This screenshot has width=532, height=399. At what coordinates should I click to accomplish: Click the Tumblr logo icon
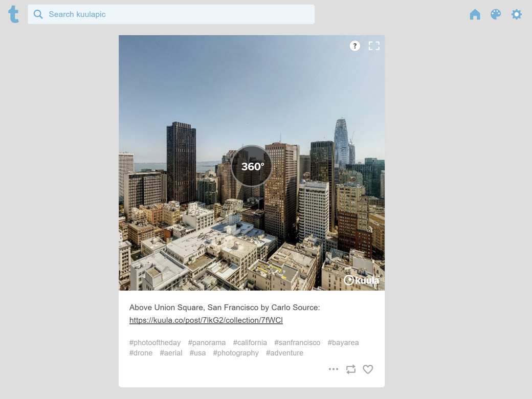point(14,14)
